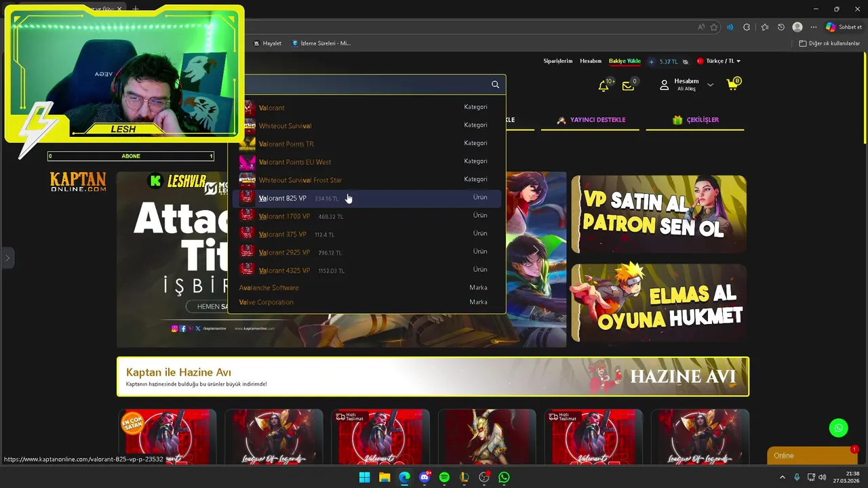Open İzleme Süreleri bookmark
Viewport: 868px width, 488px height.
coord(321,43)
